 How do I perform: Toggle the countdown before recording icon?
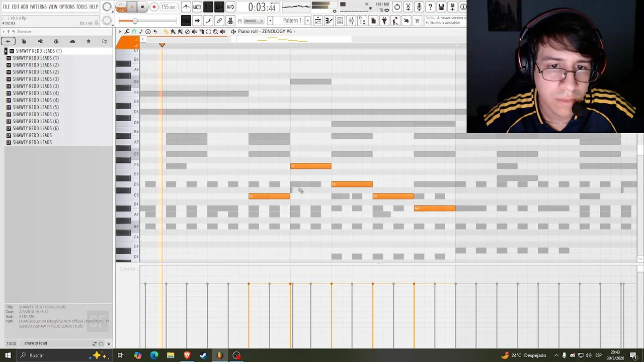click(x=208, y=7)
